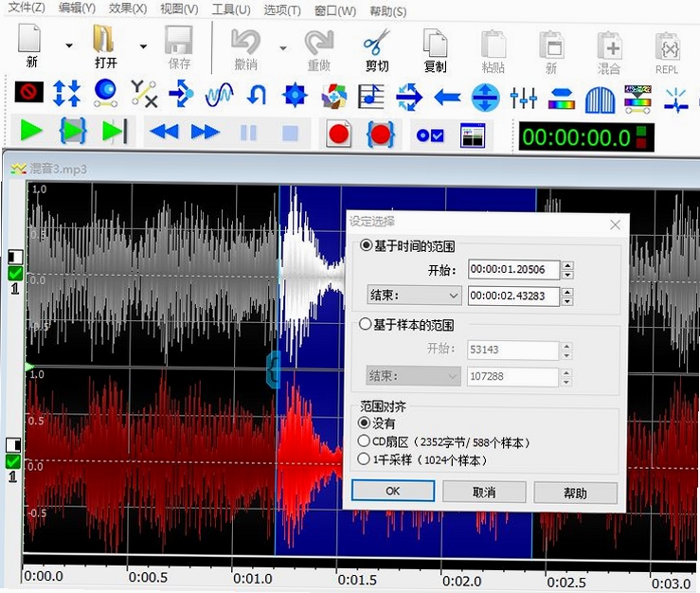Play audio with green play button
This screenshot has height=593, width=700.
[x=31, y=131]
